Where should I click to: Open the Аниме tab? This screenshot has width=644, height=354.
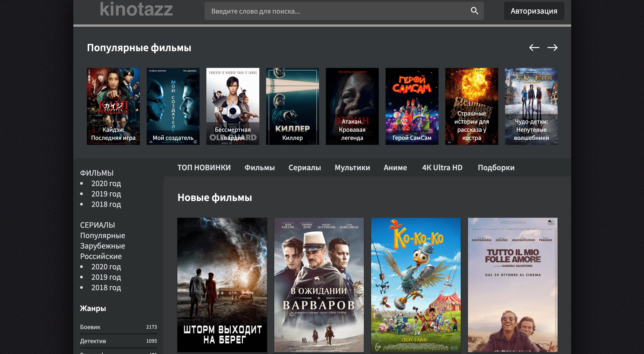point(395,167)
